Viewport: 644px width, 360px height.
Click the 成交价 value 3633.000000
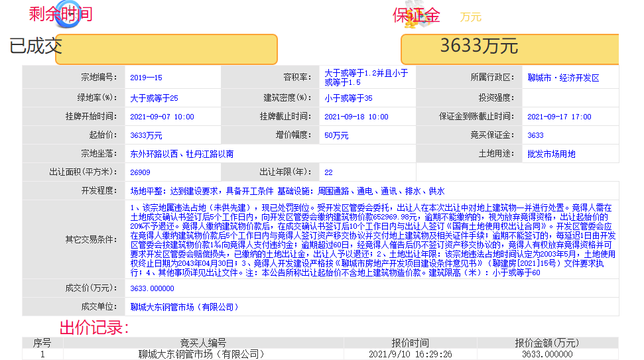(x=153, y=288)
